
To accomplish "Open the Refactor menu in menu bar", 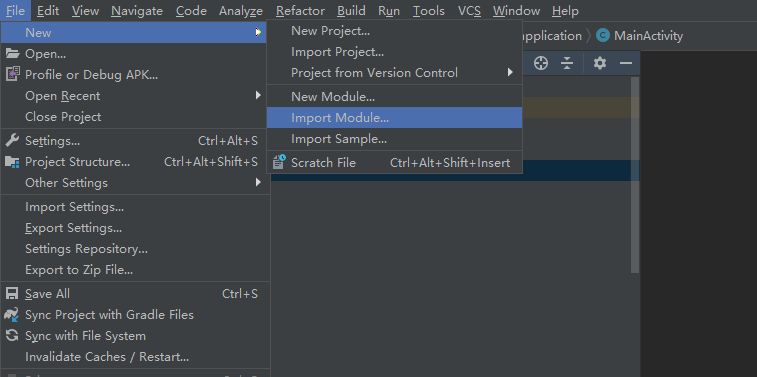I will pyautogui.click(x=300, y=11).
